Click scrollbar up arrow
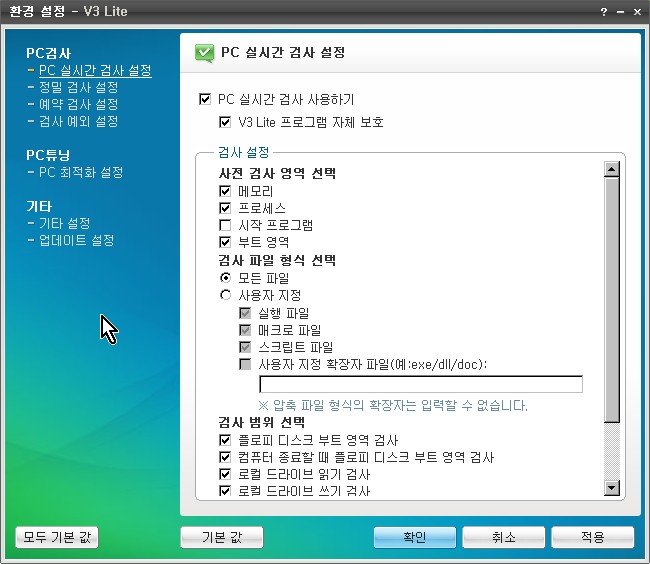This screenshot has width=650, height=564. [x=612, y=169]
